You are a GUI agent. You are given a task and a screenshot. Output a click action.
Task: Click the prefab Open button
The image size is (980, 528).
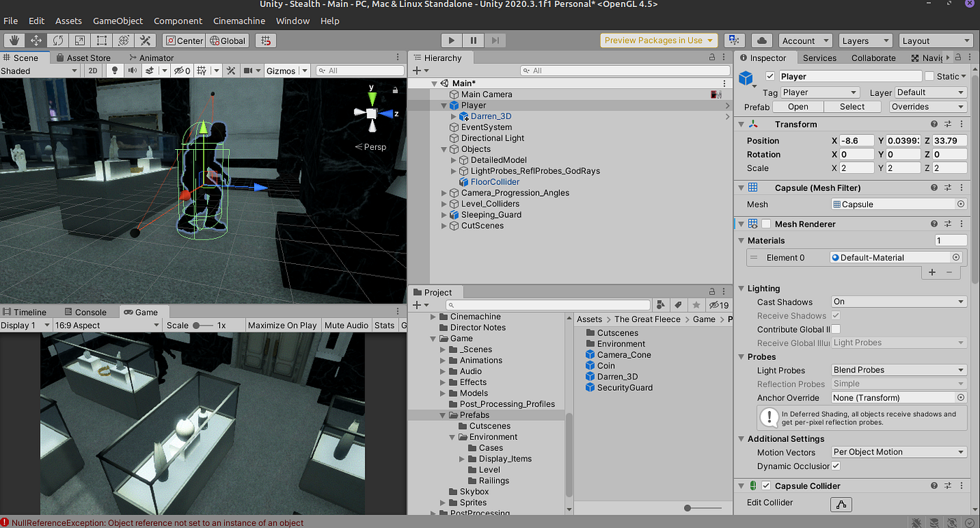pyautogui.click(x=798, y=106)
